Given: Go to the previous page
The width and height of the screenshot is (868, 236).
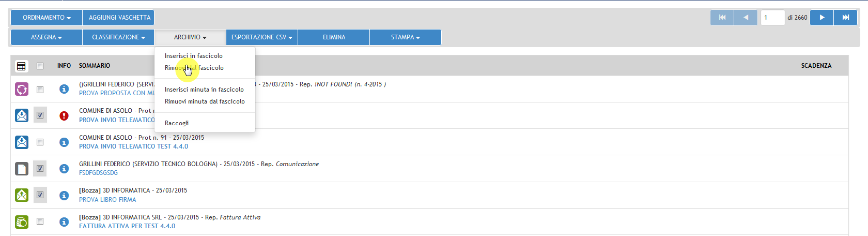Looking at the screenshot, I should [746, 18].
